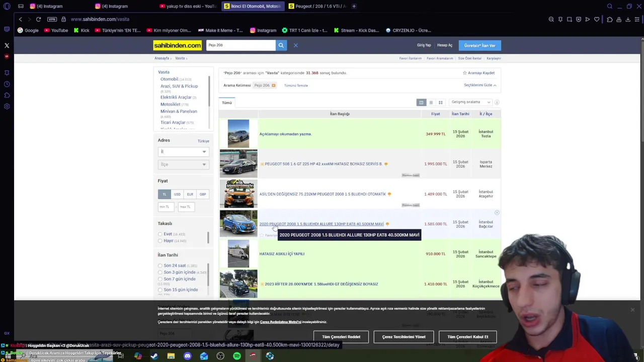Open the Hesap Aç link
The height and width of the screenshot is (362, 644).
tap(444, 45)
